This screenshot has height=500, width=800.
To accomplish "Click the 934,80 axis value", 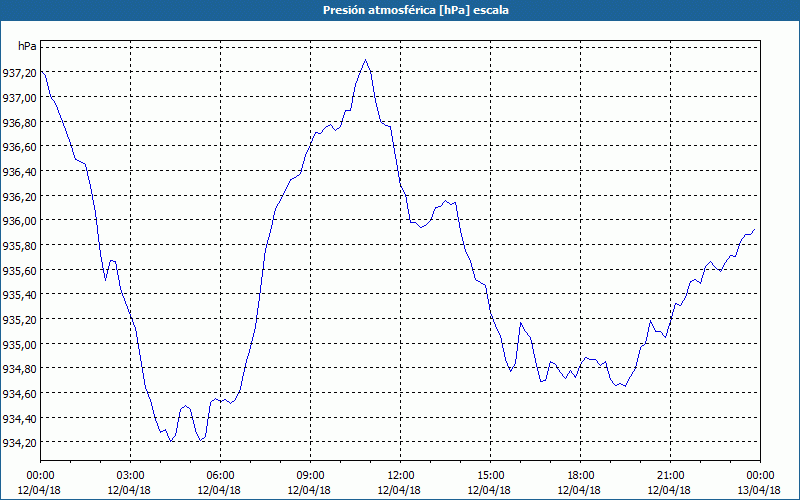I will (19, 369).
